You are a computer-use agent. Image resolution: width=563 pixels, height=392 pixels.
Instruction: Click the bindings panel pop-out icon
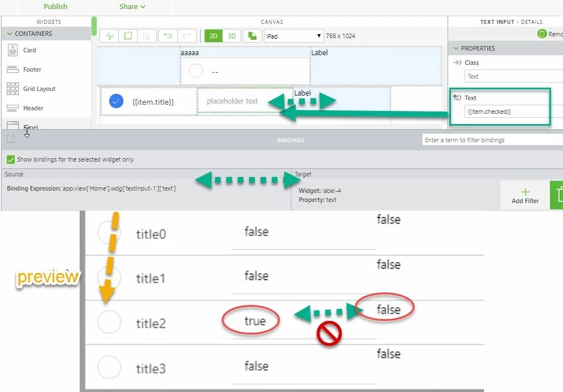pos(11,139)
